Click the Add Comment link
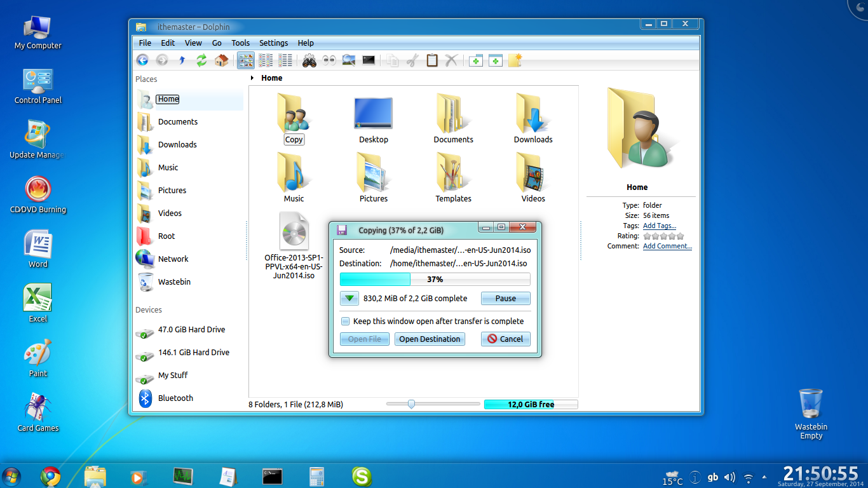 coord(667,247)
